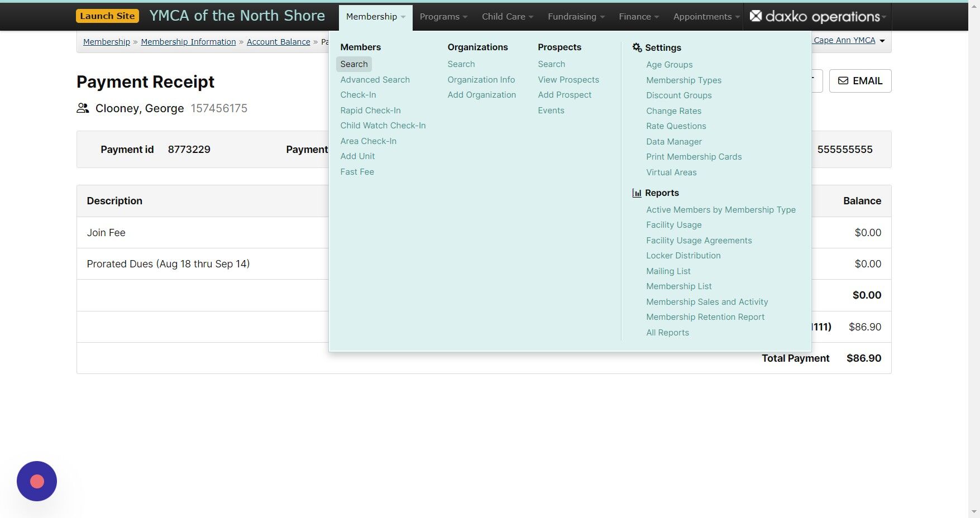Open Fast Fee
Viewport: 980px width, 518px height.
(x=357, y=172)
